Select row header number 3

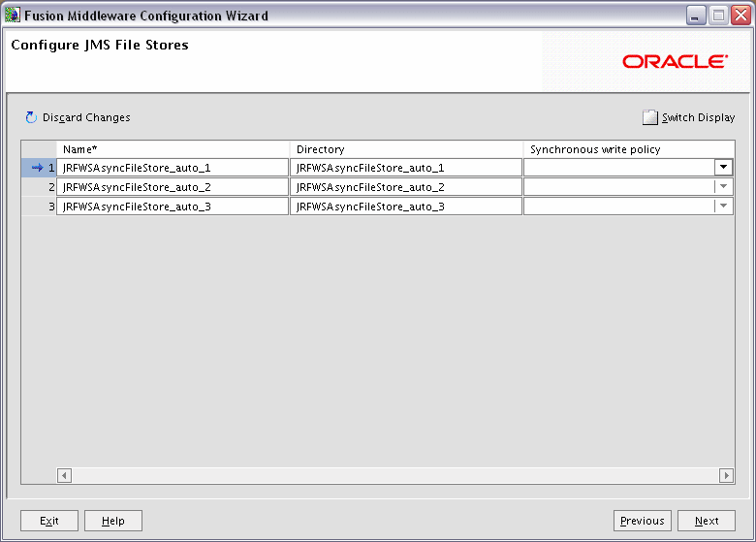click(x=39, y=206)
